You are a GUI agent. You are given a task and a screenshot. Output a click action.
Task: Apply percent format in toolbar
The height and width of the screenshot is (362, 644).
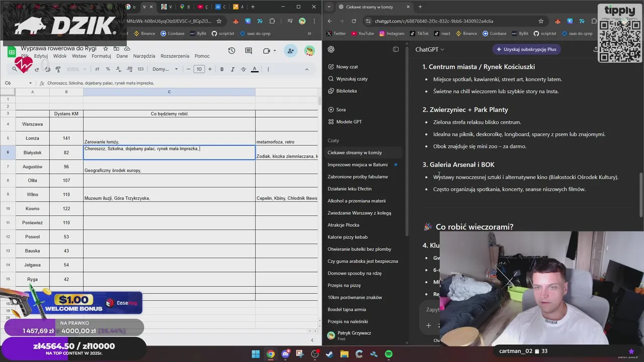108,69
